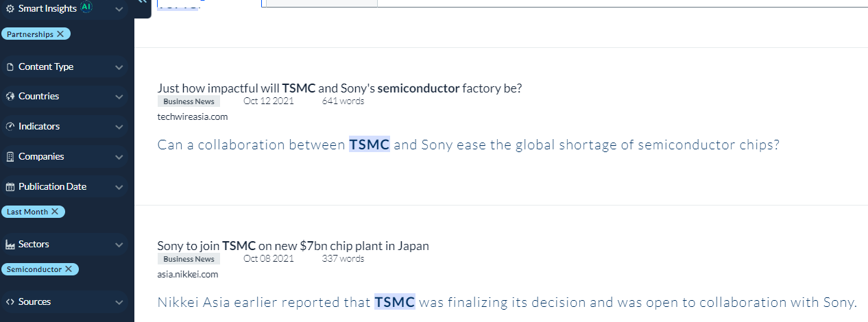The height and width of the screenshot is (322, 868).
Task: Remove the Partnerships filter tag
Action: (60, 34)
